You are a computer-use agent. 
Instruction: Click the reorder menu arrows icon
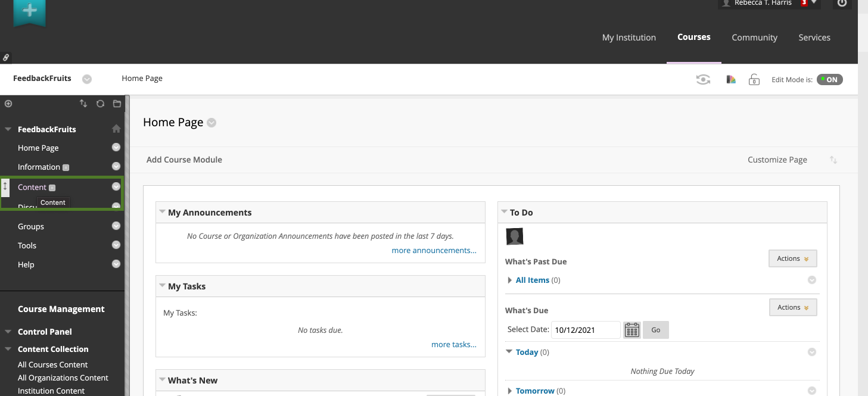(83, 104)
